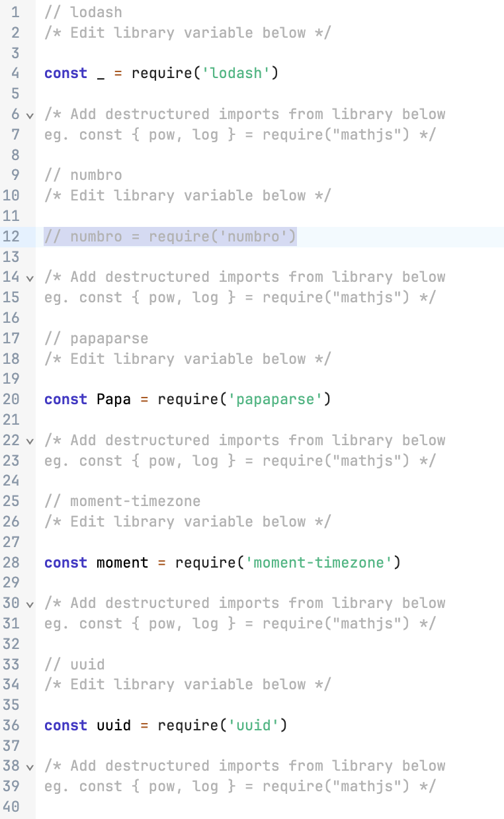
Task: Click the const keyword on line 36
Action: (x=65, y=726)
